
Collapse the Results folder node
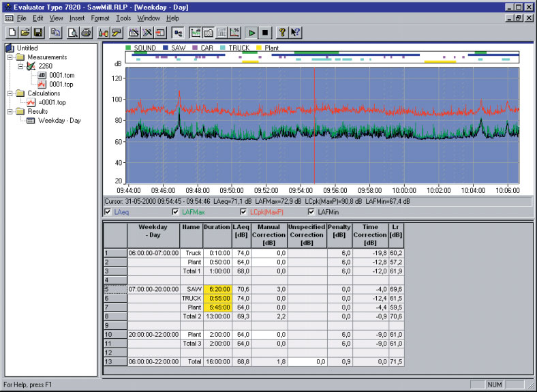click(x=10, y=111)
